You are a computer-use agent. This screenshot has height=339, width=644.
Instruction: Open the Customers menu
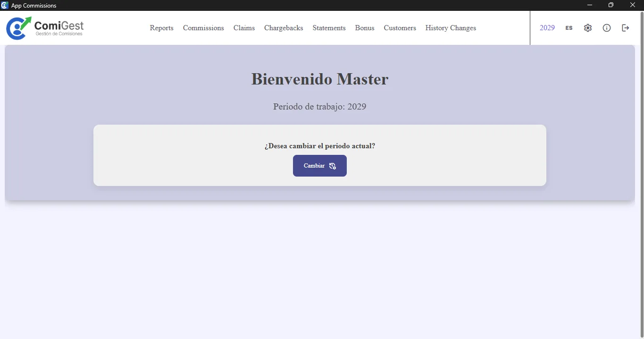400,28
